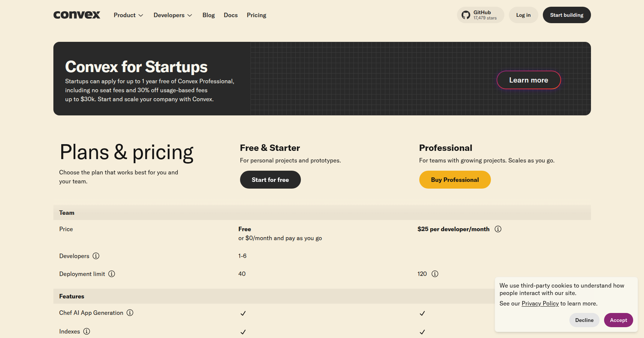The image size is (644, 338).
Task: Click the yellow Buy Professional button
Action: pos(454,180)
